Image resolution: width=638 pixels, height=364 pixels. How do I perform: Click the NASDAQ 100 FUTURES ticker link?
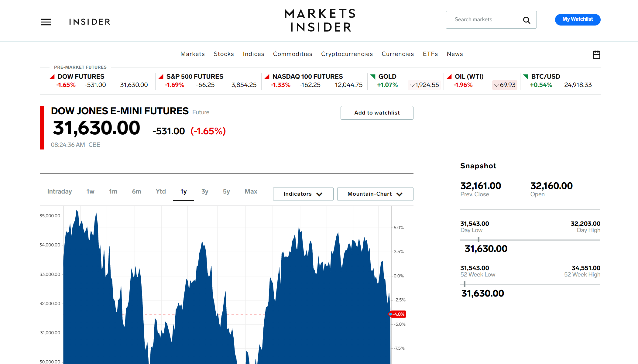[x=307, y=77]
